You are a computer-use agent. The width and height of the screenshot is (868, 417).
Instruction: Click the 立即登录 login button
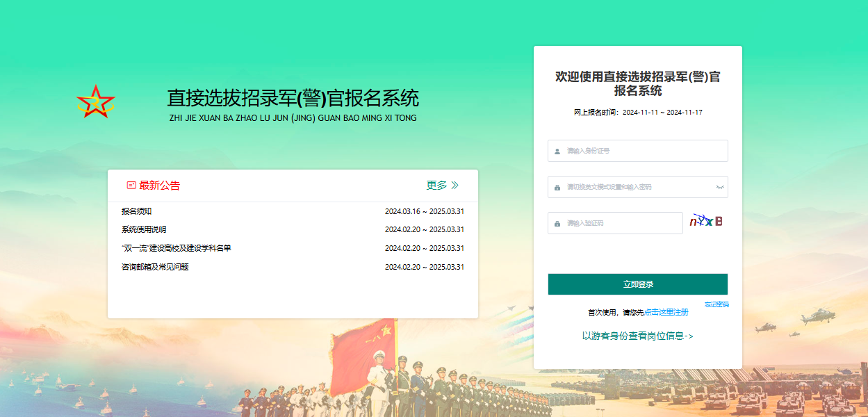[x=638, y=284]
